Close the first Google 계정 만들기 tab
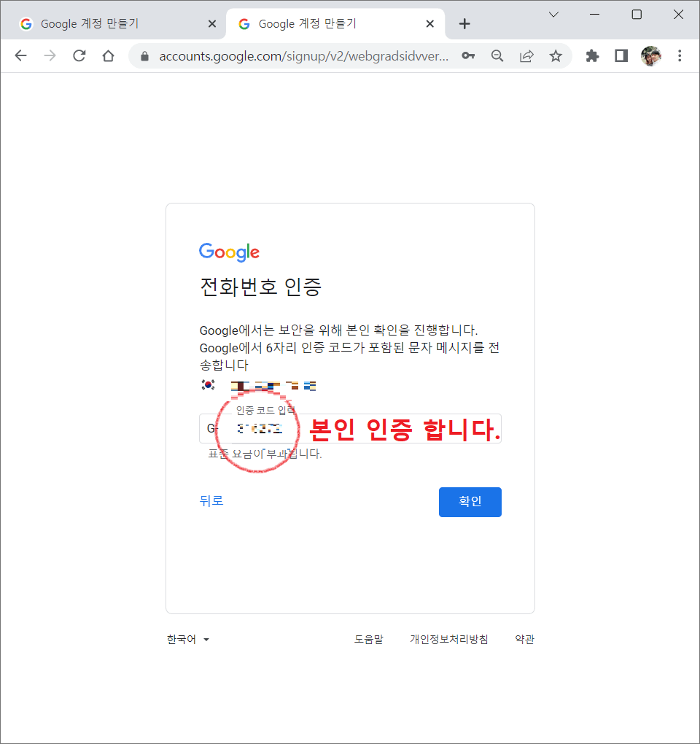The height and width of the screenshot is (744, 700). point(212,24)
